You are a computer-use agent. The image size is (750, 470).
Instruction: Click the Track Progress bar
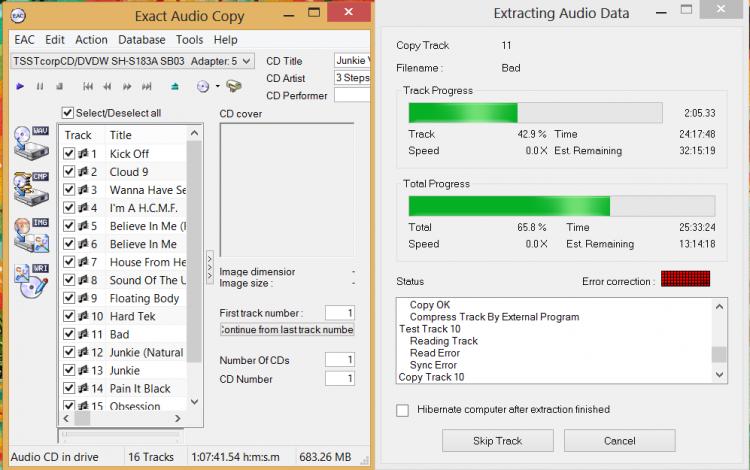535,113
